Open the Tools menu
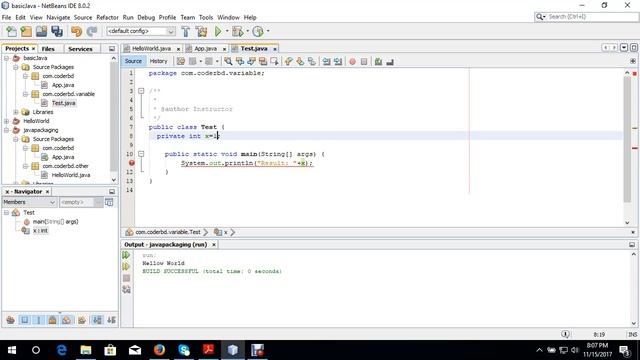The width and height of the screenshot is (640, 360). (x=206, y=18)
